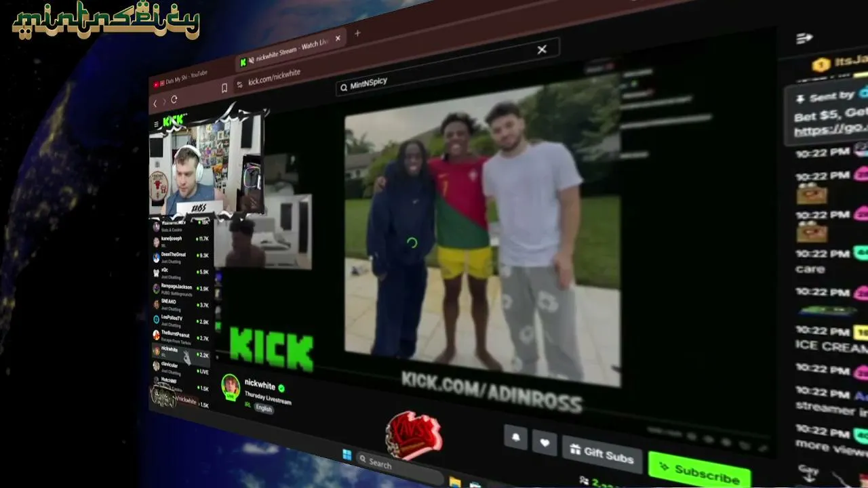Reload the page with the refresh icon
Viewport: 868px width, 488px height.
tap(174, 100)
